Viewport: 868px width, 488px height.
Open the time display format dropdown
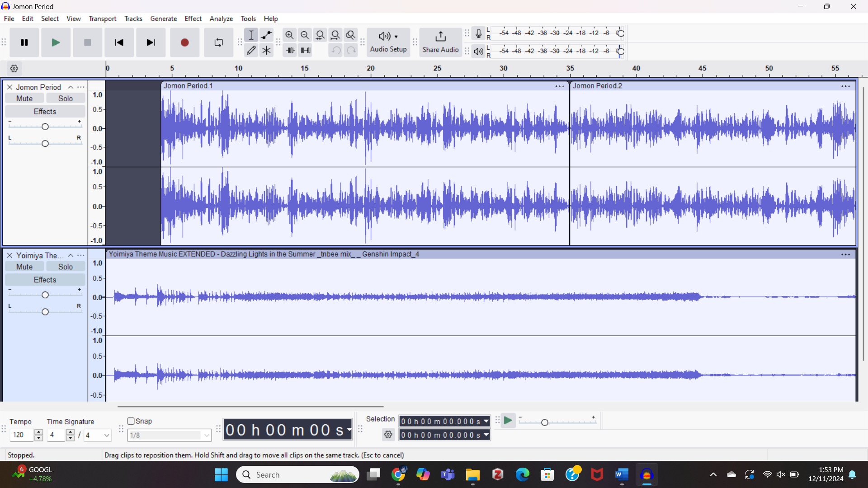349,430
